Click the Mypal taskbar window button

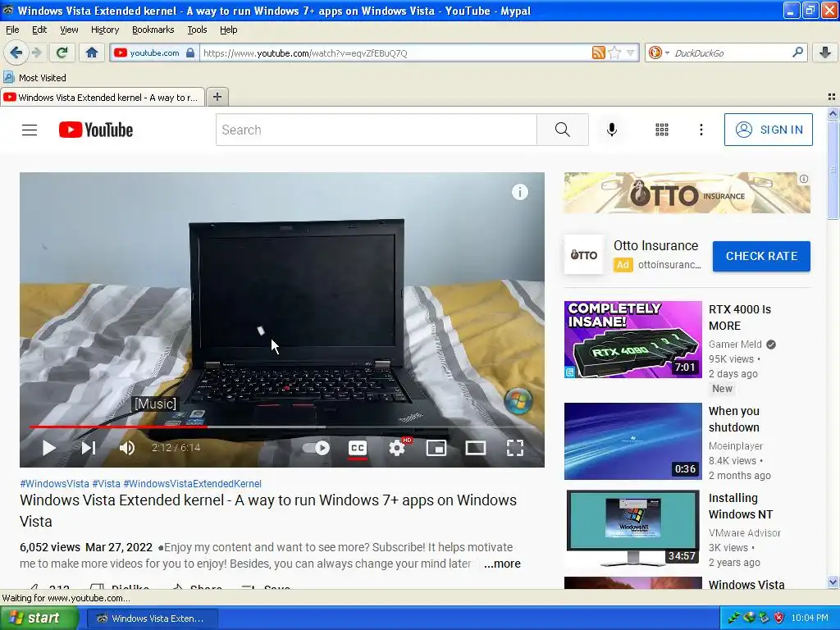click(x=152, y=619)
